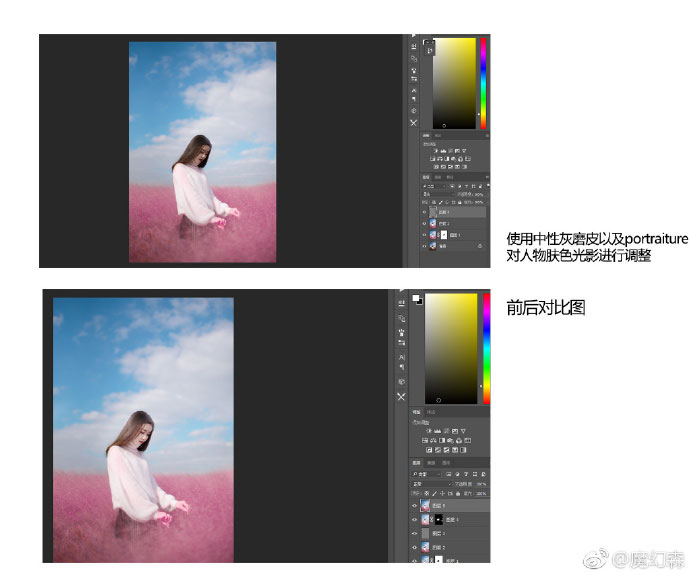Add Curves adjustment in upper screenshot
The image size is (690, 576).
(x=451, y=151)
